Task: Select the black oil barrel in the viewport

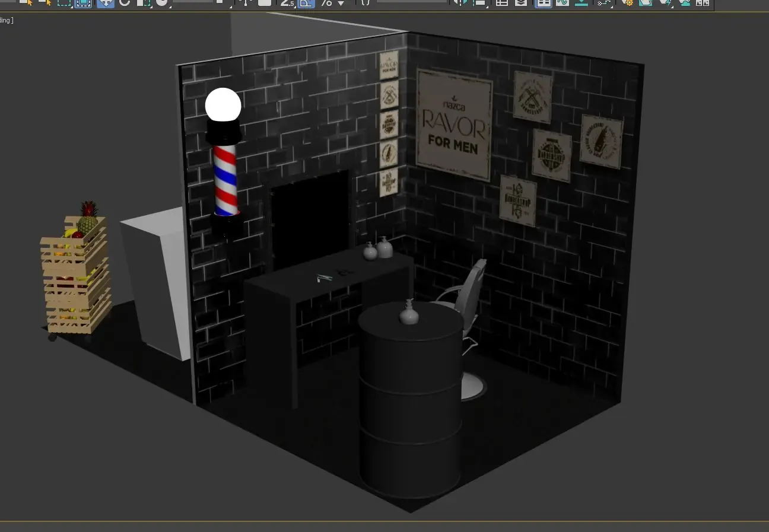Action: pos(410,400)
